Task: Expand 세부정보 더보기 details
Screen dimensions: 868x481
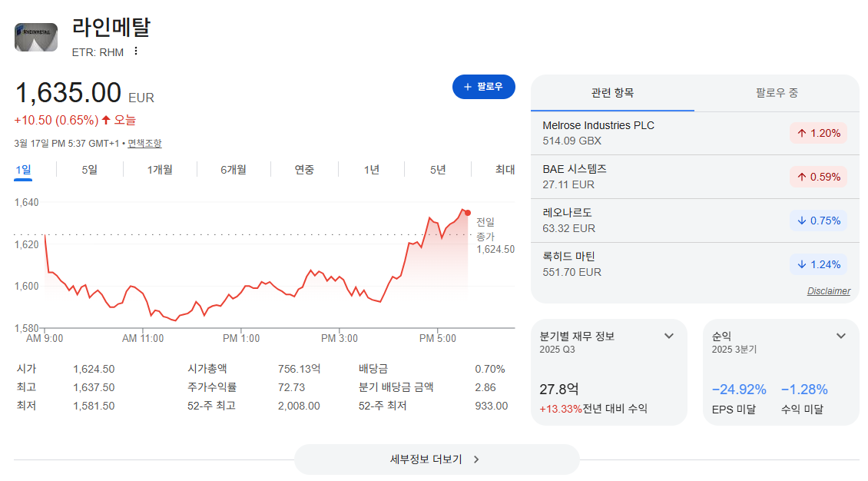Action: tap(436, 459)
